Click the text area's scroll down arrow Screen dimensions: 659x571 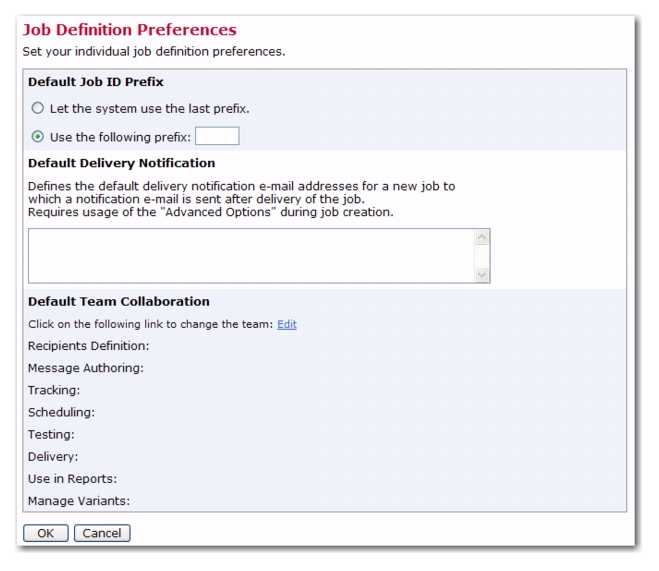tap(482, 275)
